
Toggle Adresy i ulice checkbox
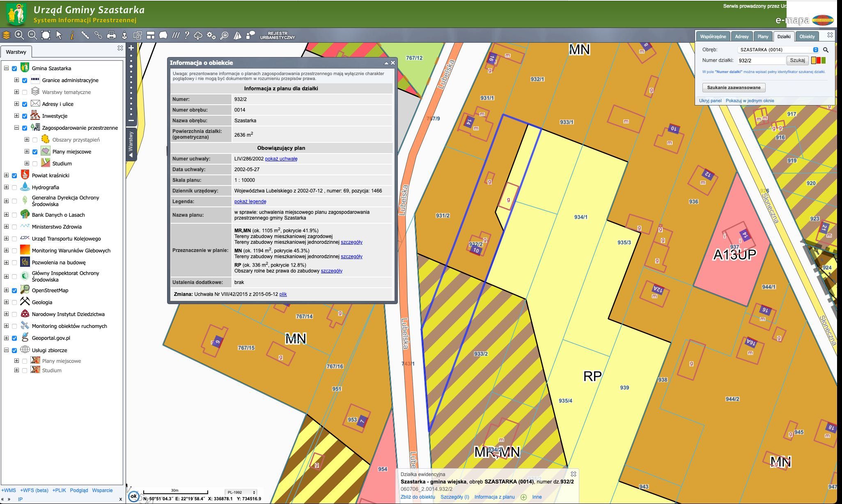coord(25,104)
